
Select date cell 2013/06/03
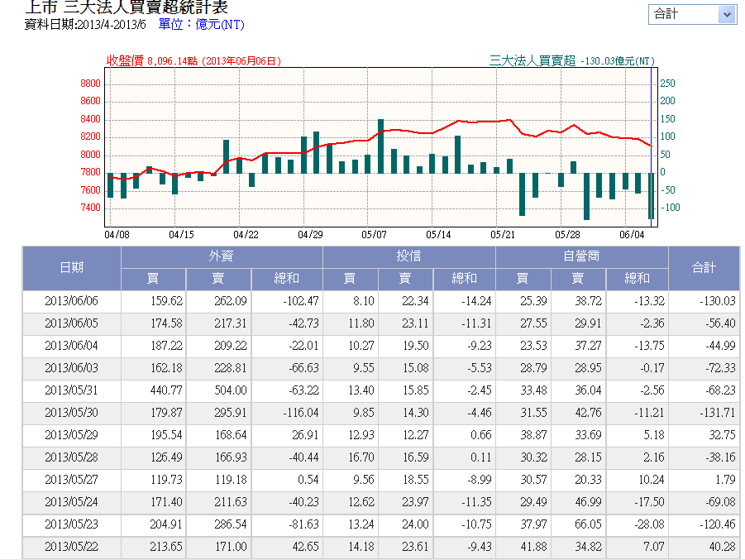[71, 368]
